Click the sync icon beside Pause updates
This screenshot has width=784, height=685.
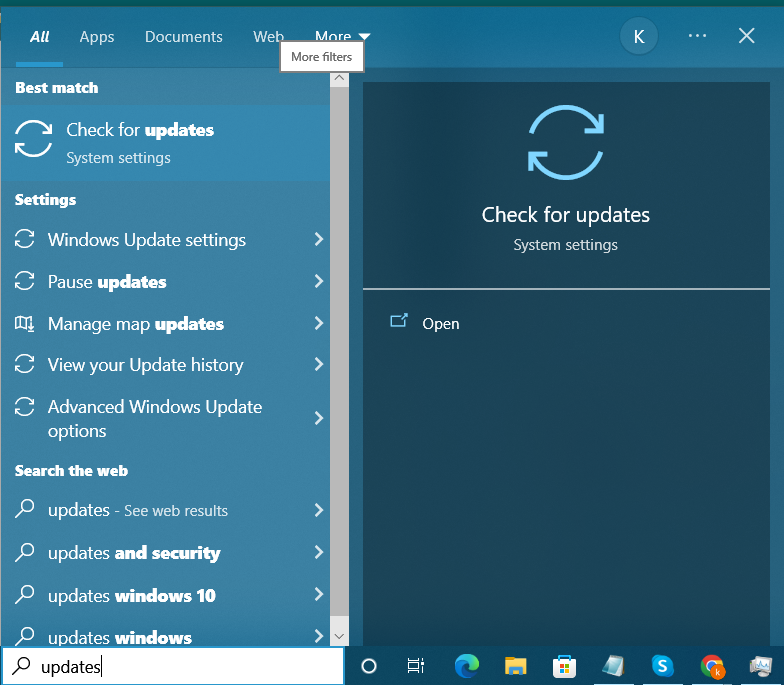25,281
